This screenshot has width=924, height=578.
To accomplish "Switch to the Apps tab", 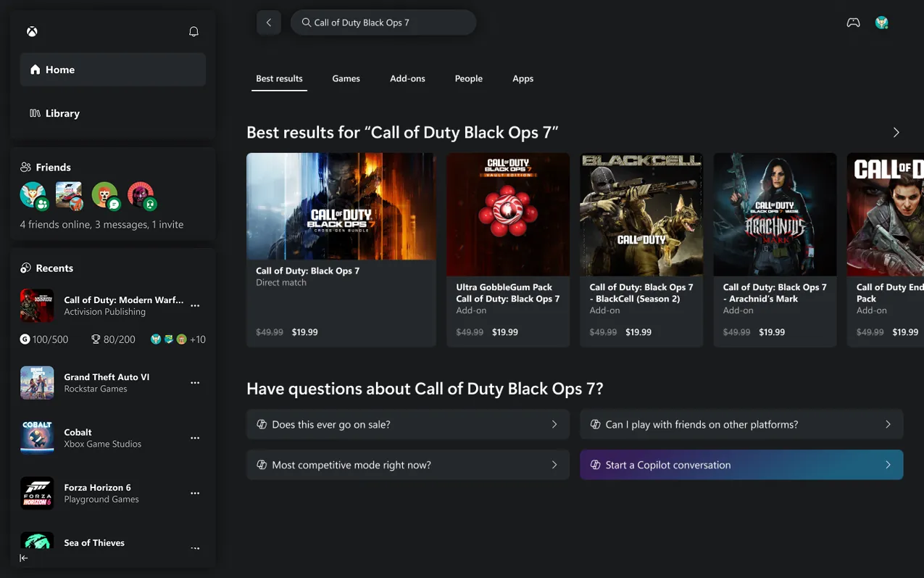I will coord(523,78).
